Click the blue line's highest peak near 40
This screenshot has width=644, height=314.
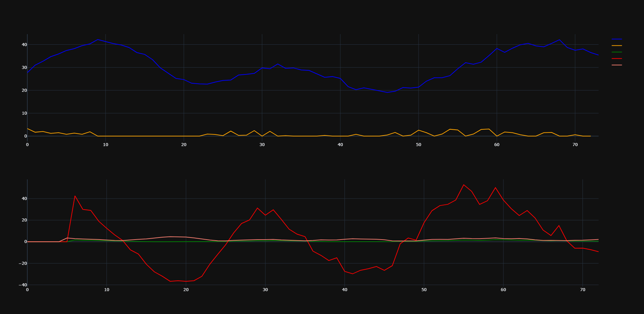98,40
